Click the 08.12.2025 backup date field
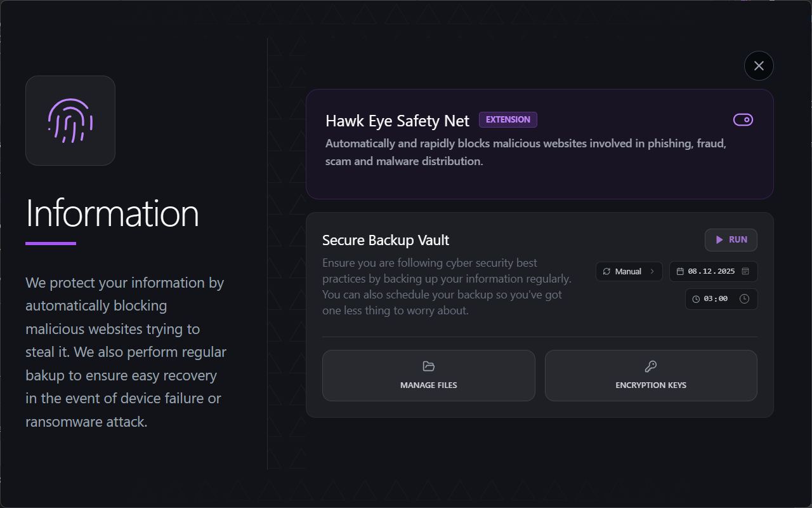Image resolution: width=812 pixels, height=508 pixels. pyautogui.click(x=711, y=272)
